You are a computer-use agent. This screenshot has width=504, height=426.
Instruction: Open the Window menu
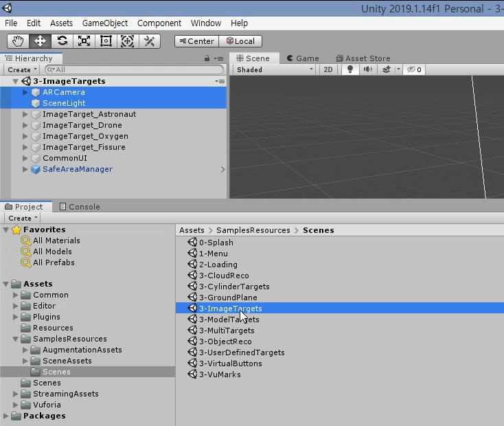[x=206, y=23]
